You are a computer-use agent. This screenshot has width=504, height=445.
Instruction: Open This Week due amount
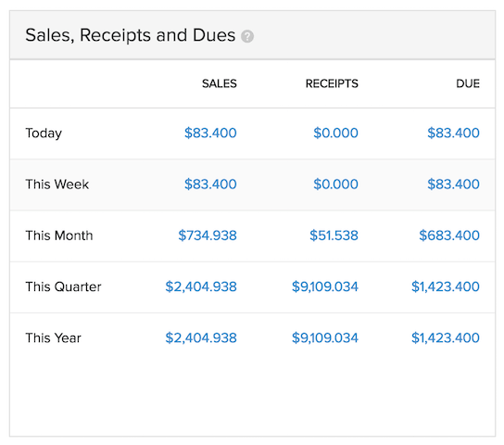(453, 184)
